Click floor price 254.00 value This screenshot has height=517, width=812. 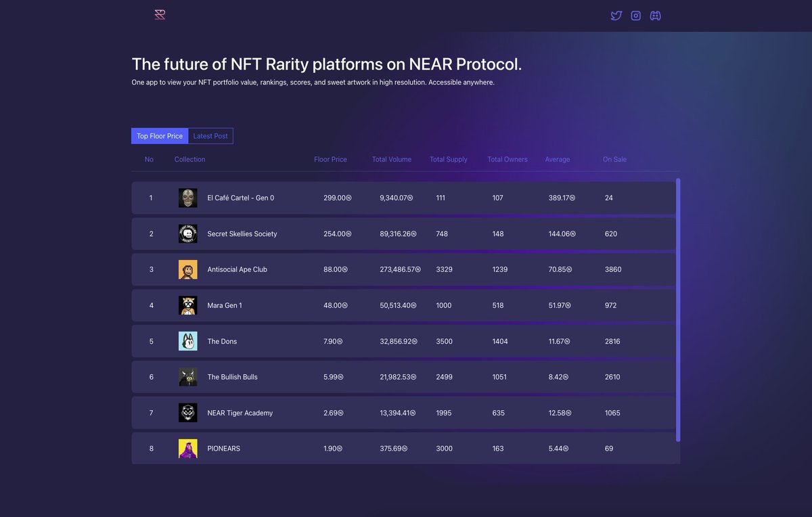pos(338,233)
